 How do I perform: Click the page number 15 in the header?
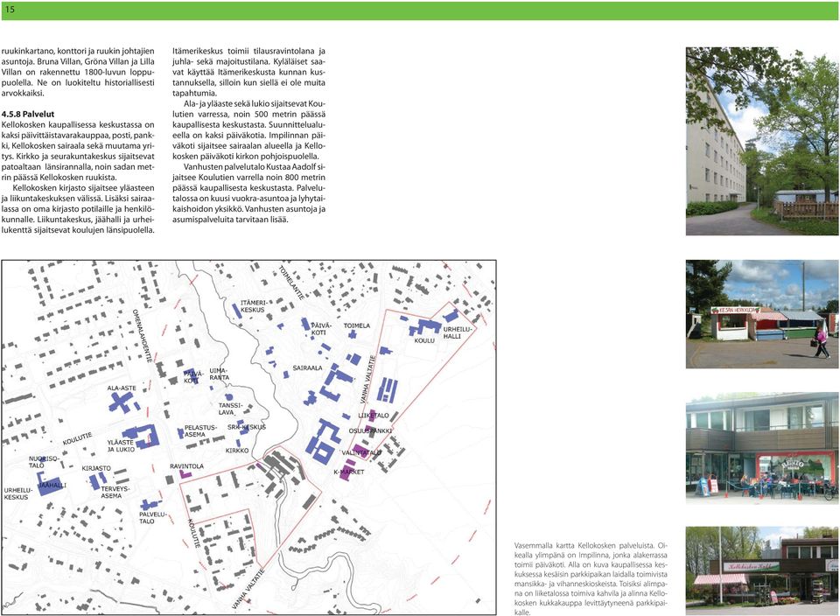(x=10, y=10)
